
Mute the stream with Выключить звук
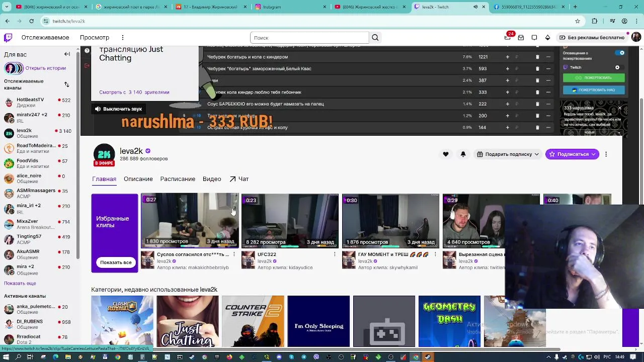[x=119, y=109]
